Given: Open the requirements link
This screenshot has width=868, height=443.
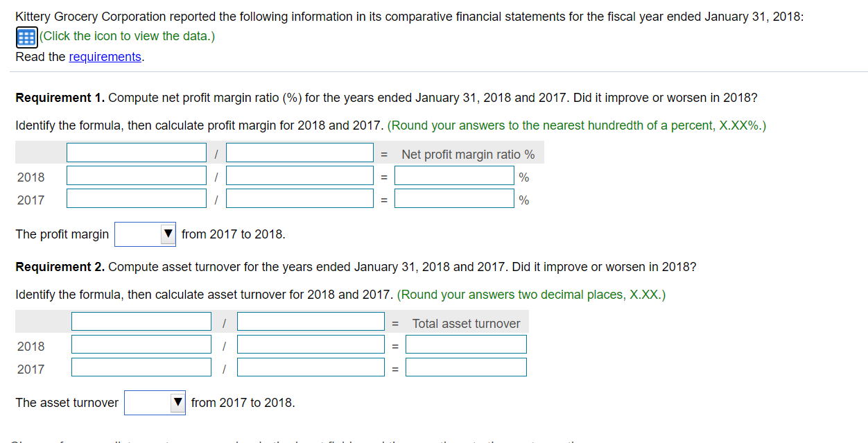Looking at the screenshot, I should (105, 57).
